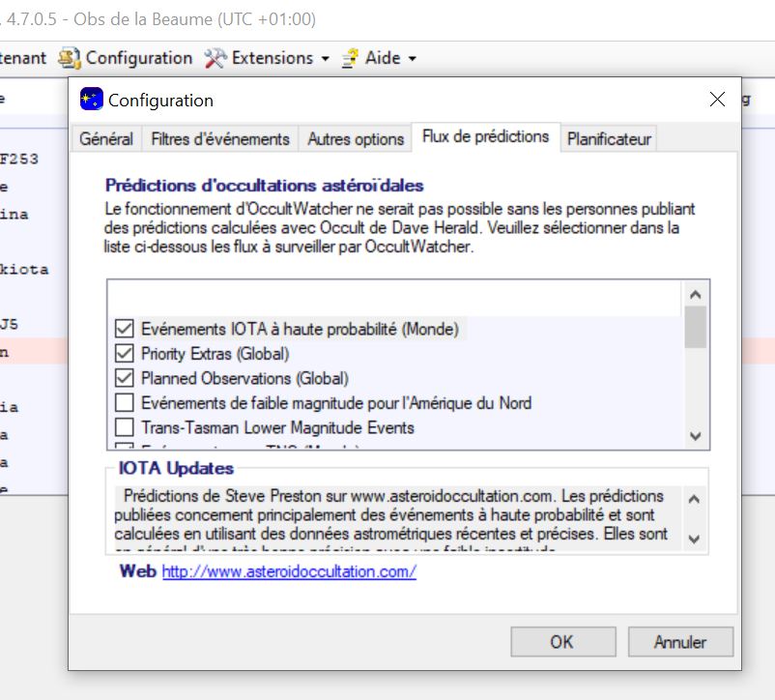This screenshot has height=700, width=775.
Task: Click the Configuration dialog app icon
Action: click(x=92, y=100)
